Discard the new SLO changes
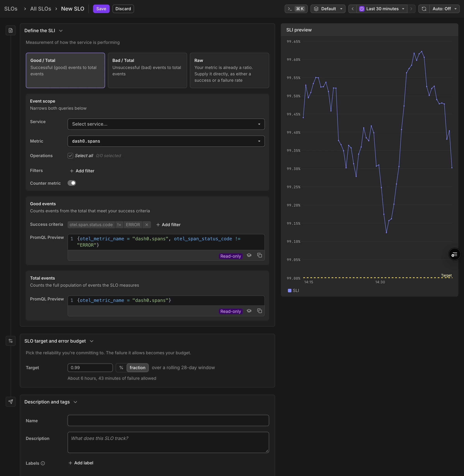Image resolution: width=464 pixels, height=476 pixels. (123, 9)
